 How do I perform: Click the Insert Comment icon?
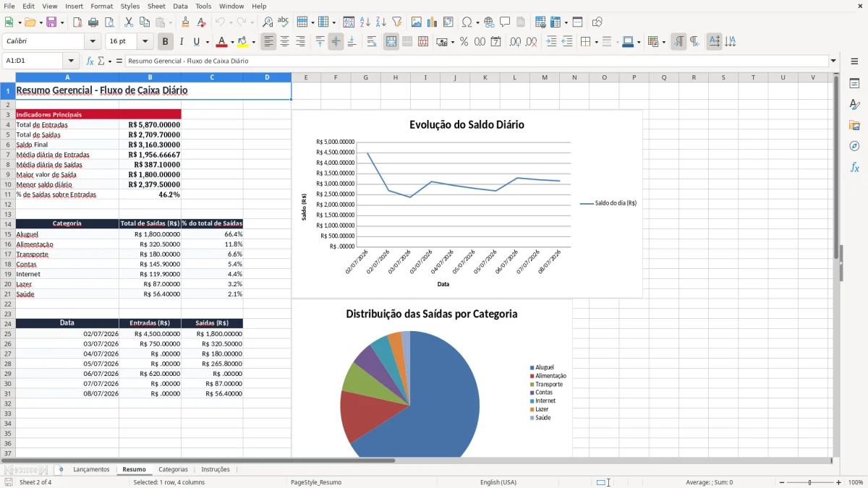tap(506, 22)
